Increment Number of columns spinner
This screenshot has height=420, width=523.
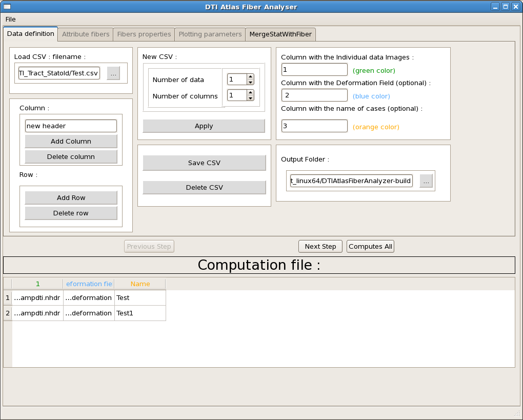click(x=250, y=92)
